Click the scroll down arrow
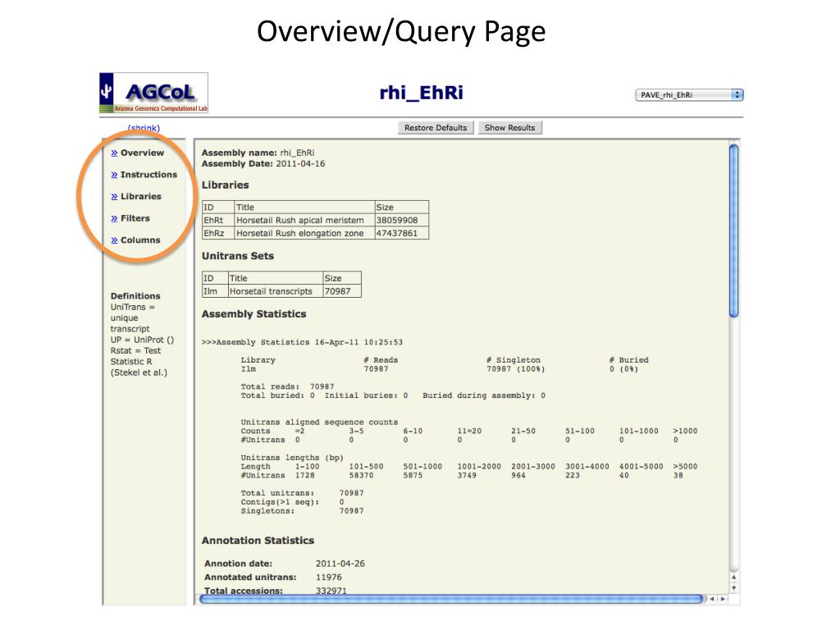The height and width of the screenshot is (630, 840). click(x=734, y=587)
